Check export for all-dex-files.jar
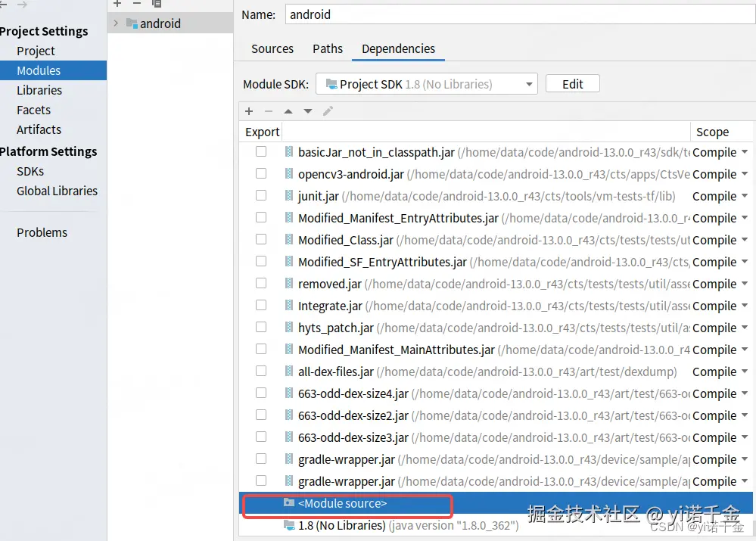756x541 pixels. (261, 371)
